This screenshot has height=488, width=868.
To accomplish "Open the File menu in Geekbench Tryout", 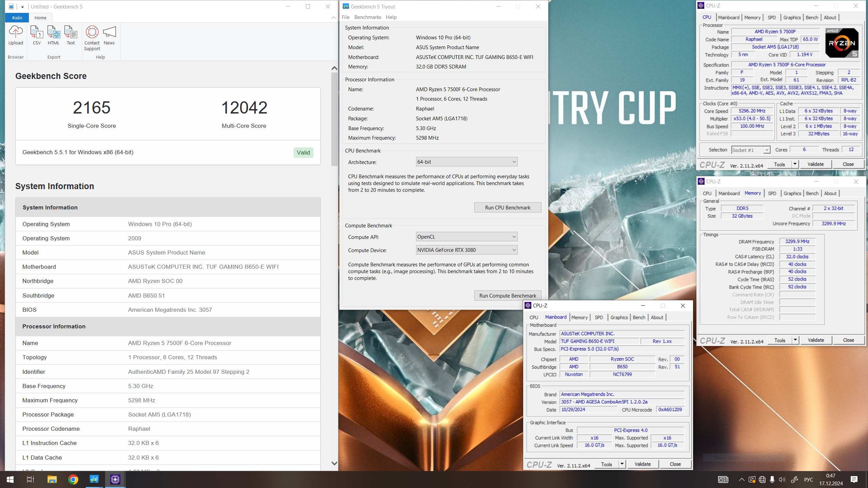I will pyautogui.click(x=346, y=17).
